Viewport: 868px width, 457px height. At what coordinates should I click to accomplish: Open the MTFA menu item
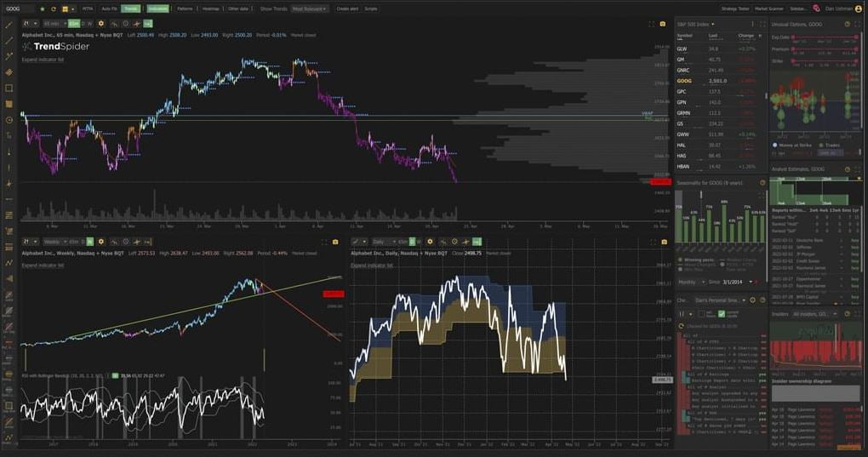pos(88,9)
